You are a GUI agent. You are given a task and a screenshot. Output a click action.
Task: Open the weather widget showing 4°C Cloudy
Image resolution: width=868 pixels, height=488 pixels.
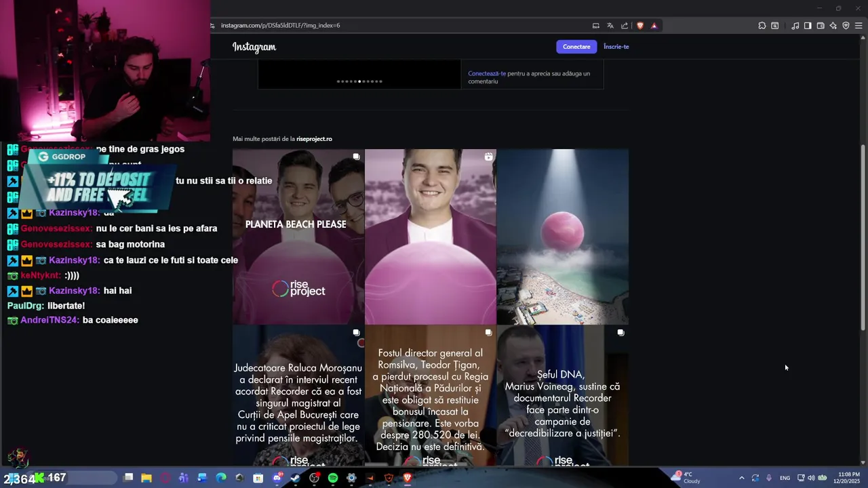pyautogui.click(x=686, y=478)
